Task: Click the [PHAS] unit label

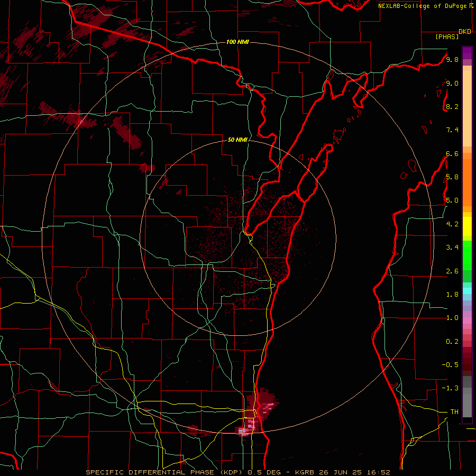Action: [x=447, y=36]
